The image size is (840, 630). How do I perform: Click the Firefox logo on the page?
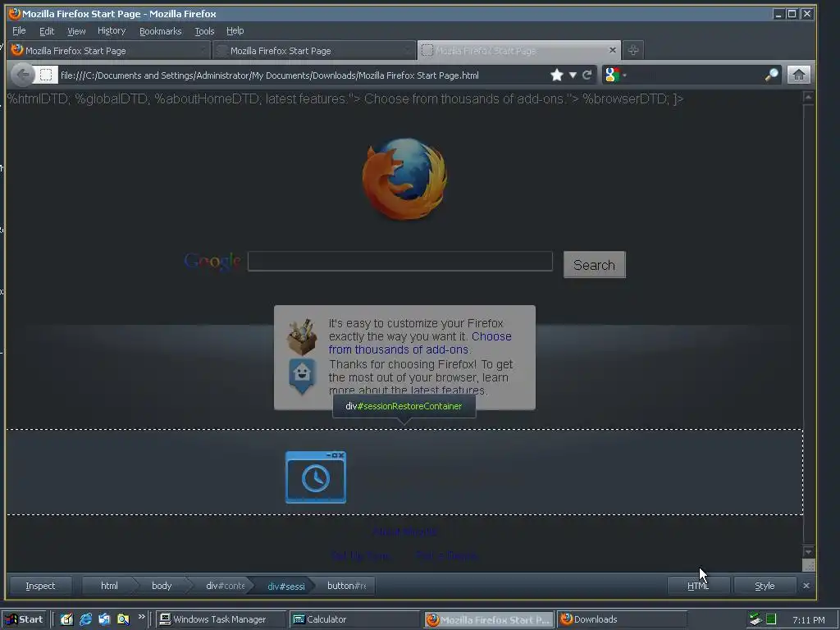click(404, 179)
